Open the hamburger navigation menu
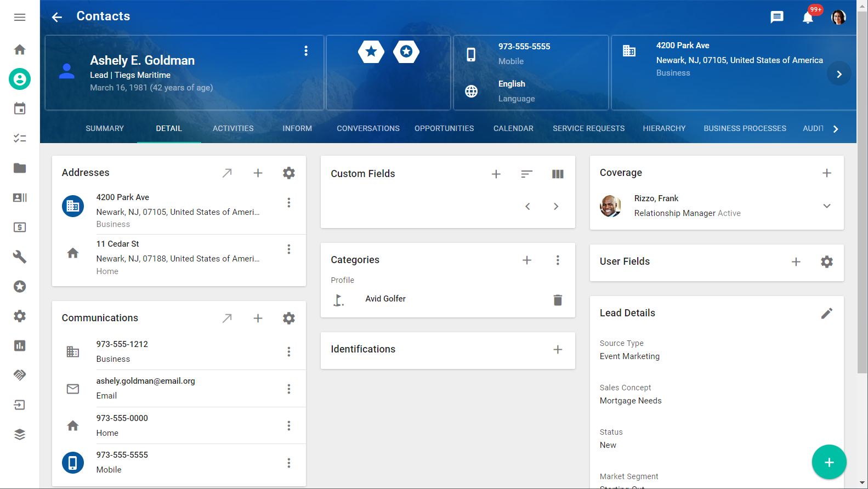Viewport: 868px width, 489px height. point(20,17)
